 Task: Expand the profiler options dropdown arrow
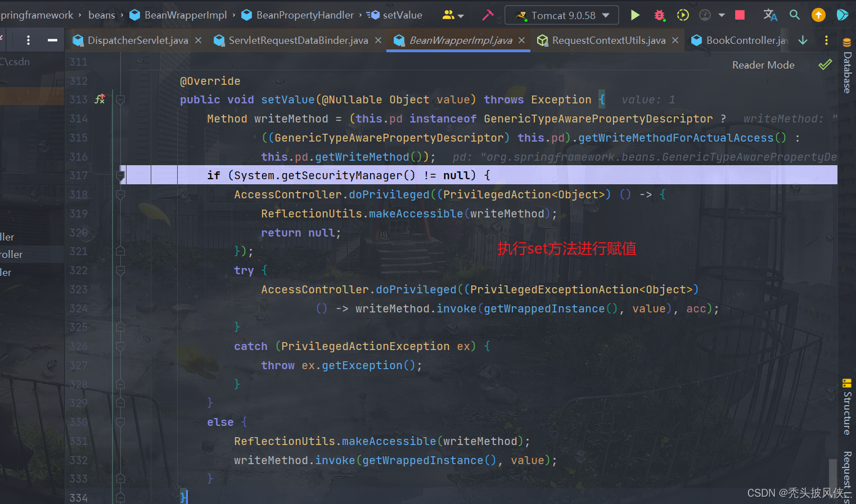722,15
